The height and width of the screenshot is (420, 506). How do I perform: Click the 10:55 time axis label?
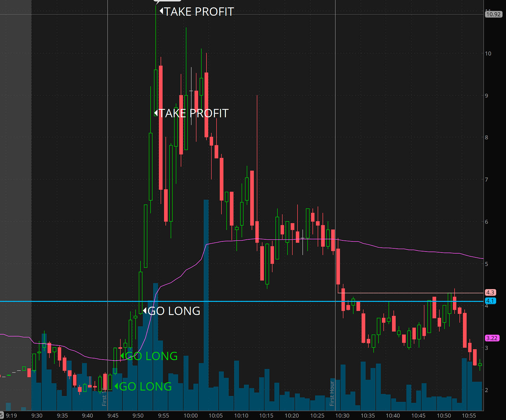[469, 415]
